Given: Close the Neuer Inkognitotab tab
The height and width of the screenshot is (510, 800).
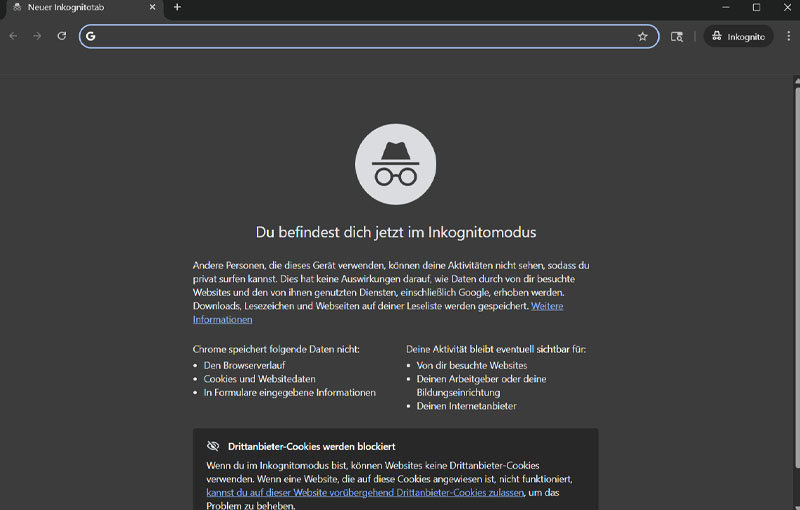Looking at the screenshot, I should pyautogui.click(x=150, y=7).
